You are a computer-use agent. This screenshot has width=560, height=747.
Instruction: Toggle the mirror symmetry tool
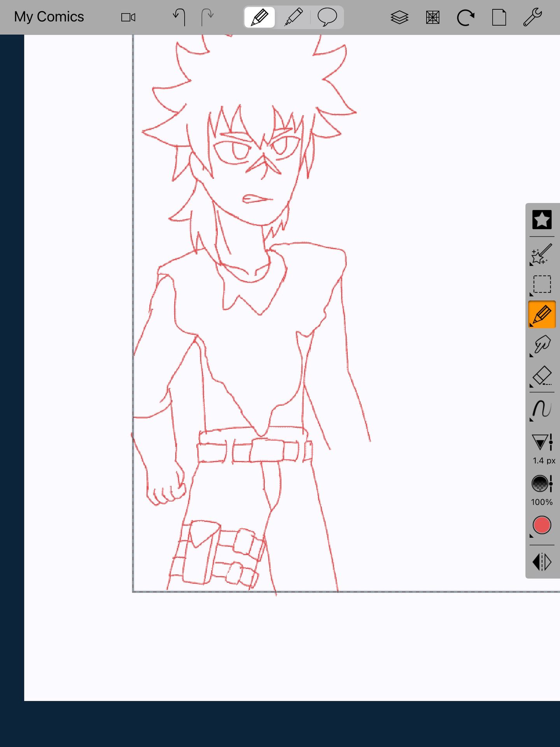[x=542, y=562]
